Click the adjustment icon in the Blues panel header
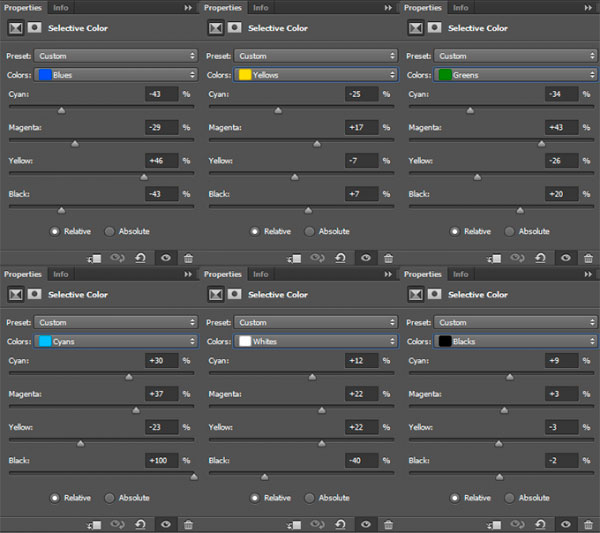600x533 pixels. pyautogui.click(x=16, y=28)
